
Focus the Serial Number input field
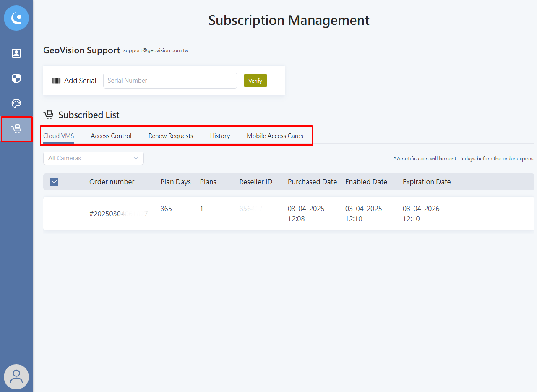coord(170,81)
